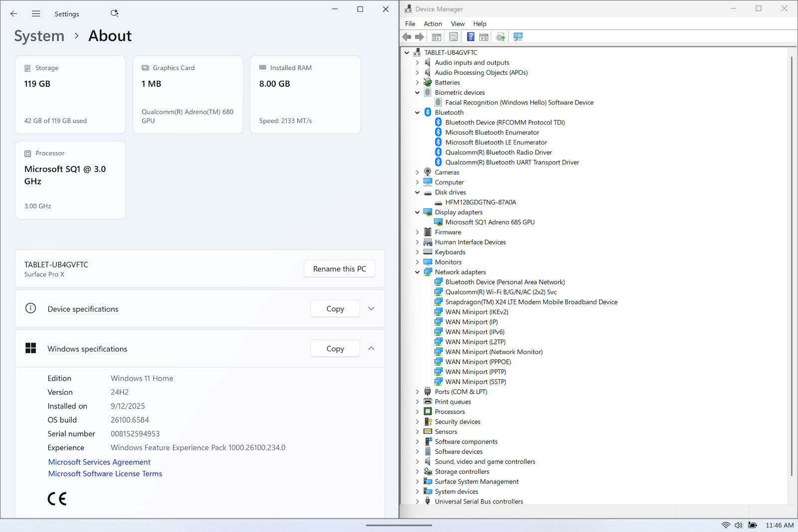This screenshot has height=532, width=798.
Task: Expand the Monitors node
Action: coord(417,262)
